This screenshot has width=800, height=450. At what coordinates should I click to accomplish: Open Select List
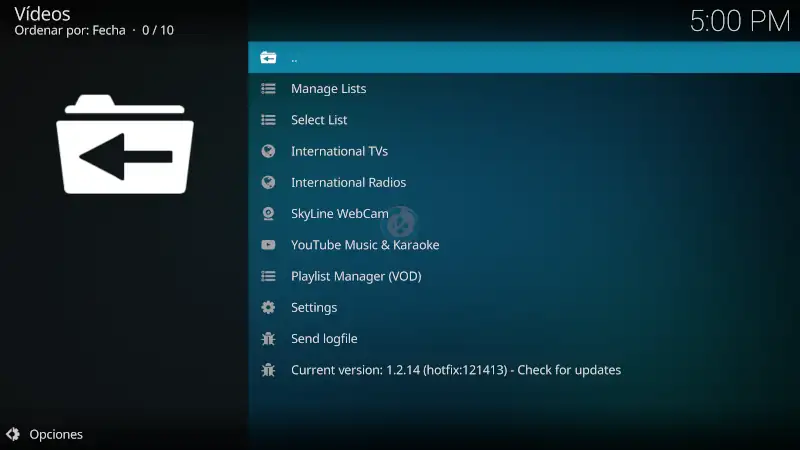pos(524,120)
